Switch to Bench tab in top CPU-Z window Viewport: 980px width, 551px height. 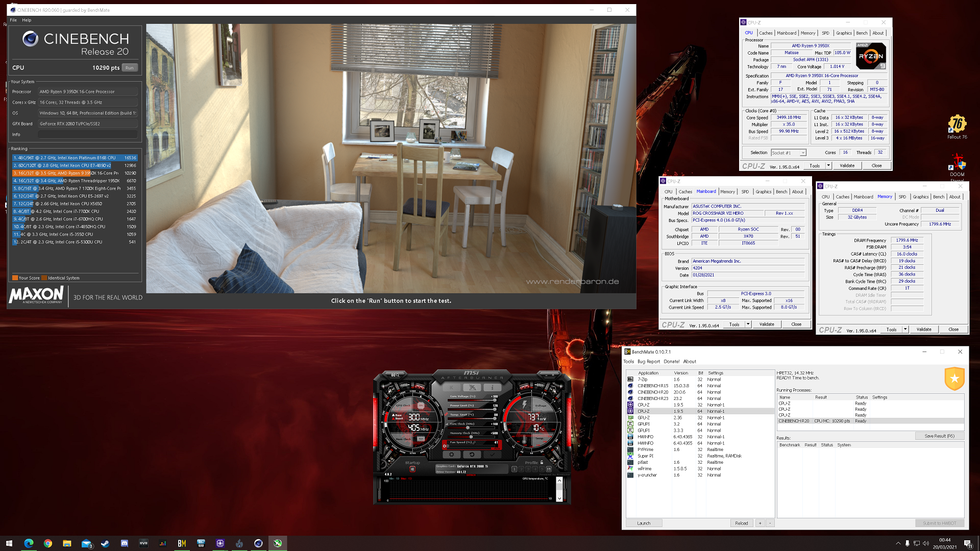(x=862, y=33)
